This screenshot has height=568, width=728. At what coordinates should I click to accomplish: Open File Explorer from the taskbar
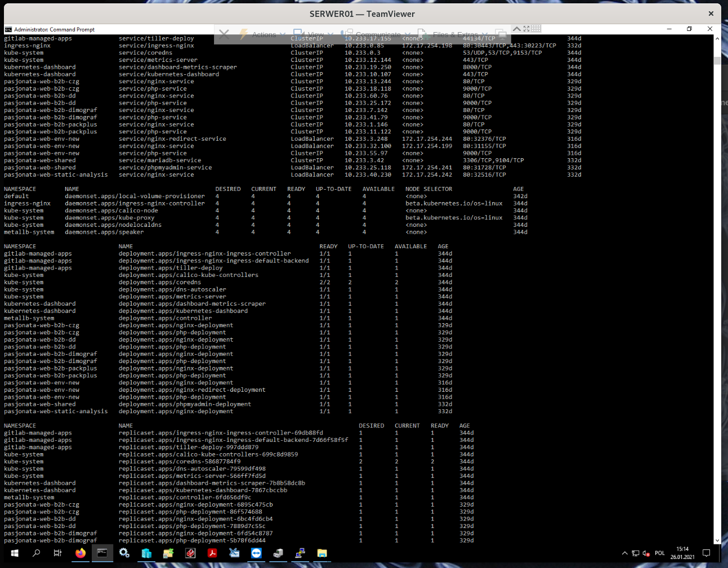(x=322, y=553)
